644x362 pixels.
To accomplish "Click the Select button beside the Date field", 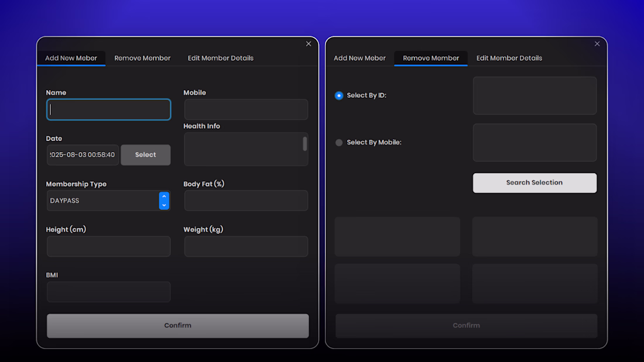I will pos(145,155).
